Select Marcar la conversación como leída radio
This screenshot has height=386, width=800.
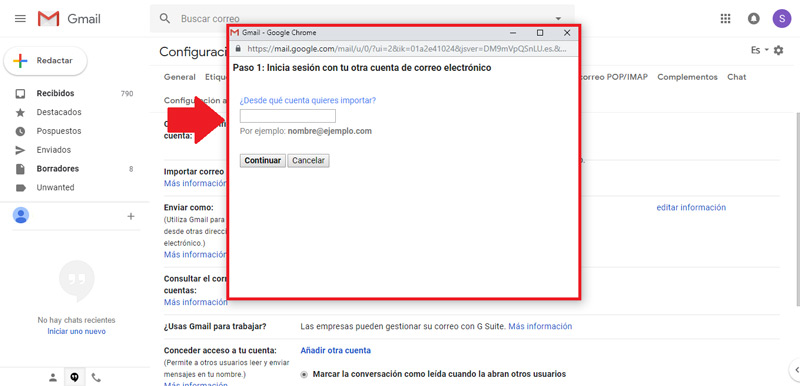point(304,374)
